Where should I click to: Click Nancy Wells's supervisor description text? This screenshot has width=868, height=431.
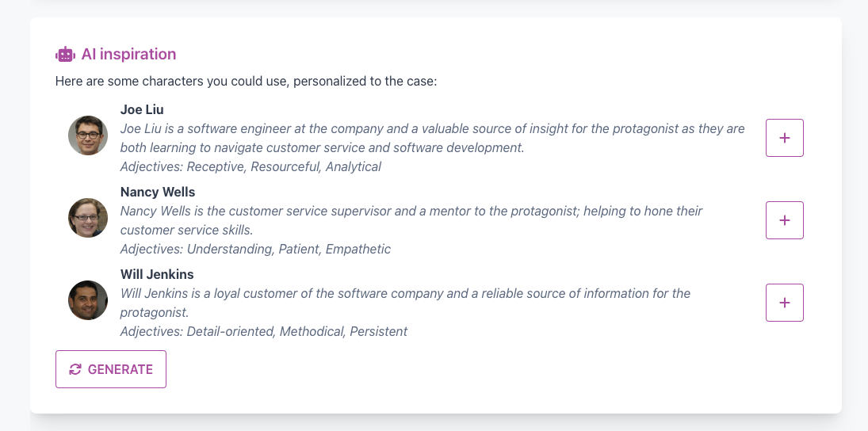pos(411,220)
